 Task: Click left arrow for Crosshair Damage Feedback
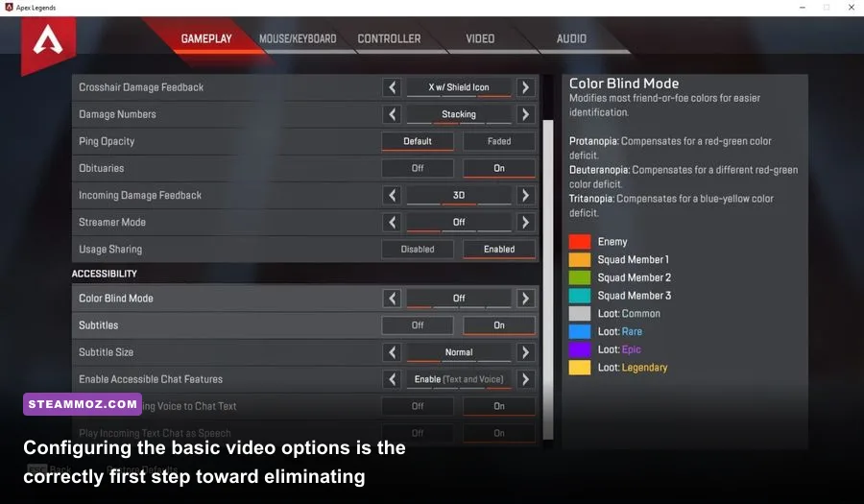tap(392, 87)
